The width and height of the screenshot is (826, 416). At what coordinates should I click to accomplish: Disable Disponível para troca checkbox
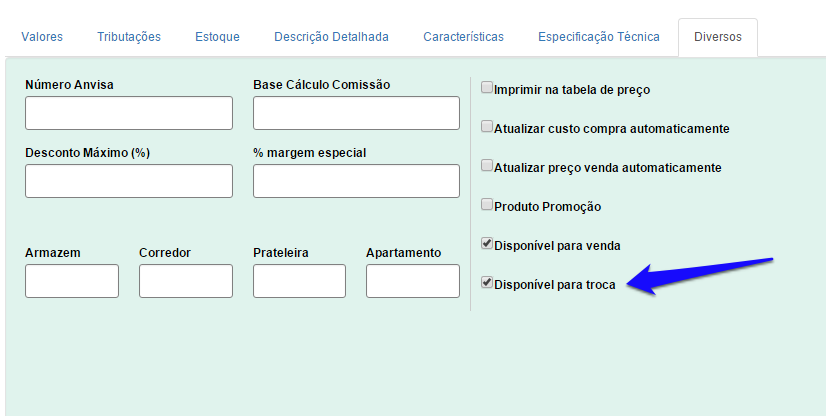click(x=487, y=283)
